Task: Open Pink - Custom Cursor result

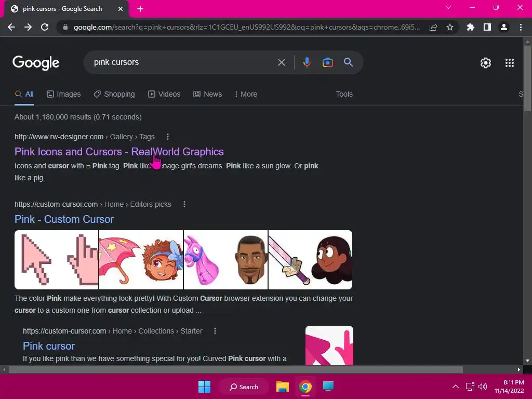Action: coord(64,219)
